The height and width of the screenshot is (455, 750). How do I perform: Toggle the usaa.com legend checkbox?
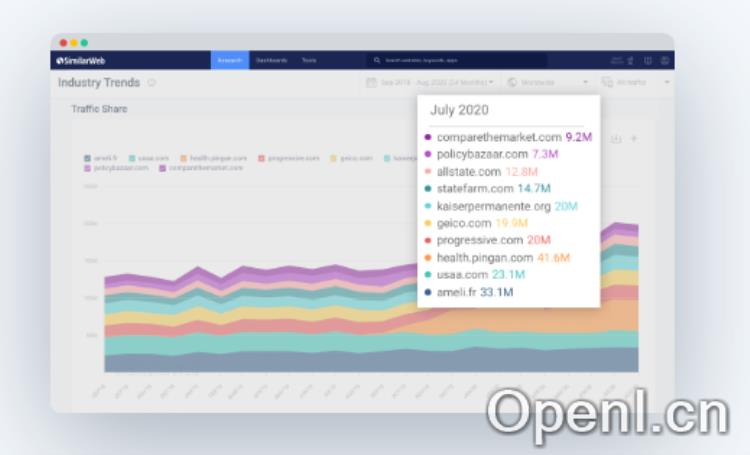coord(132,158)
